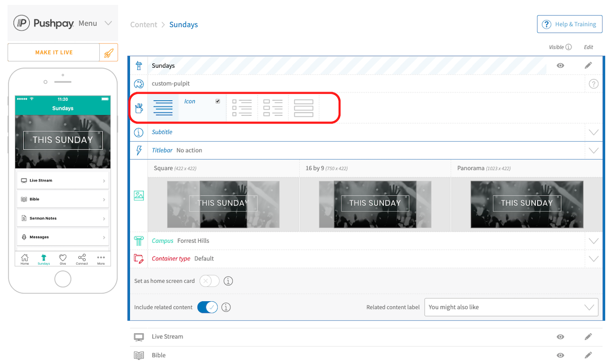Click the green image icon on the artwork row
This screenshot has height=364, width=611.
(139, 195)
